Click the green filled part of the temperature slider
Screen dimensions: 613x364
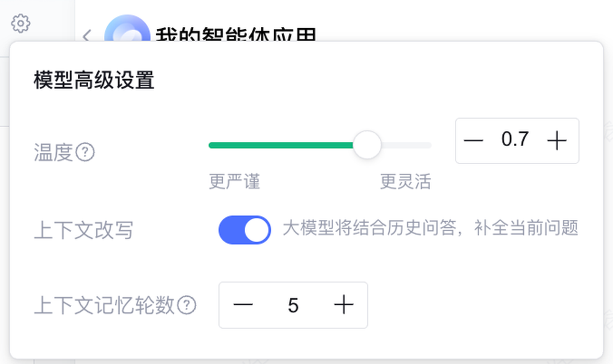[280, 145]
